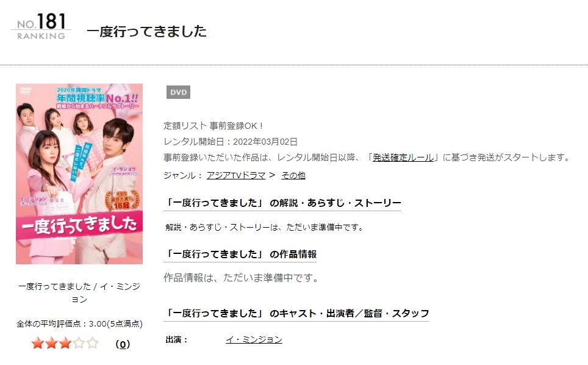588x365 pixels.
Task: Click the 一度行ってきました page title
Action: click(x=146, y=32)
